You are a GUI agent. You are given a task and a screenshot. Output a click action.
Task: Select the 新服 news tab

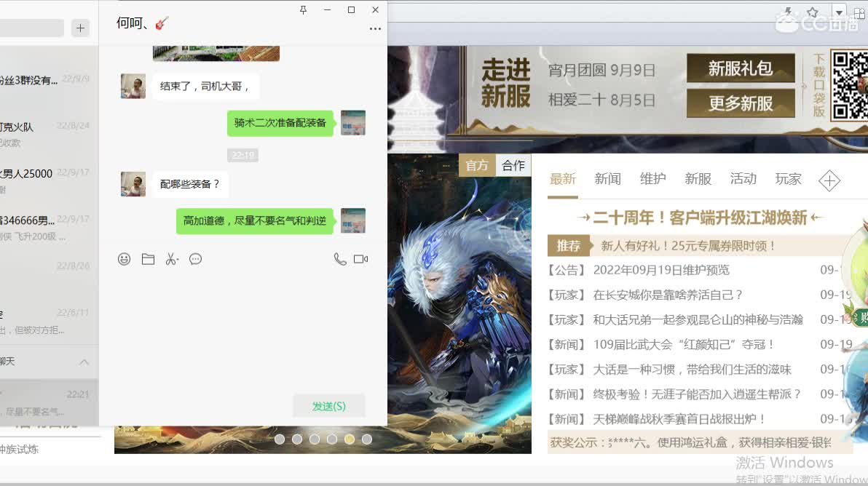698,179
